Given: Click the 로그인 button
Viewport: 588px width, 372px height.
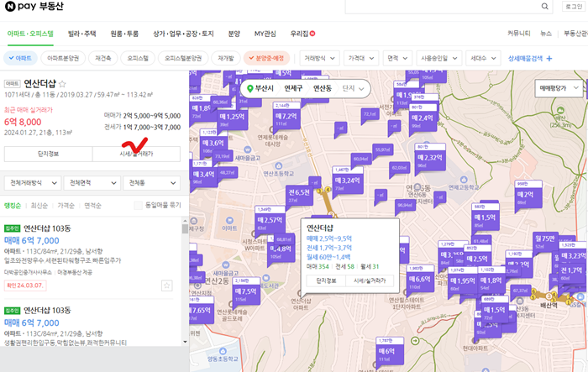Looking at the screenshot, I should (x=574, y=7).
